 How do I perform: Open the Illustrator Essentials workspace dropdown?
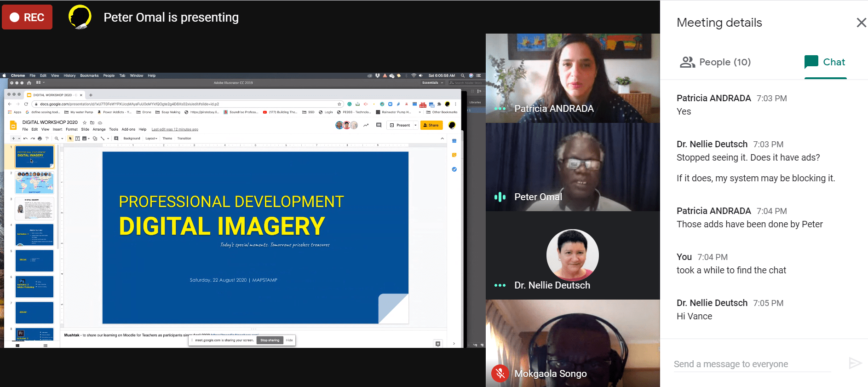tap(432, 83)
